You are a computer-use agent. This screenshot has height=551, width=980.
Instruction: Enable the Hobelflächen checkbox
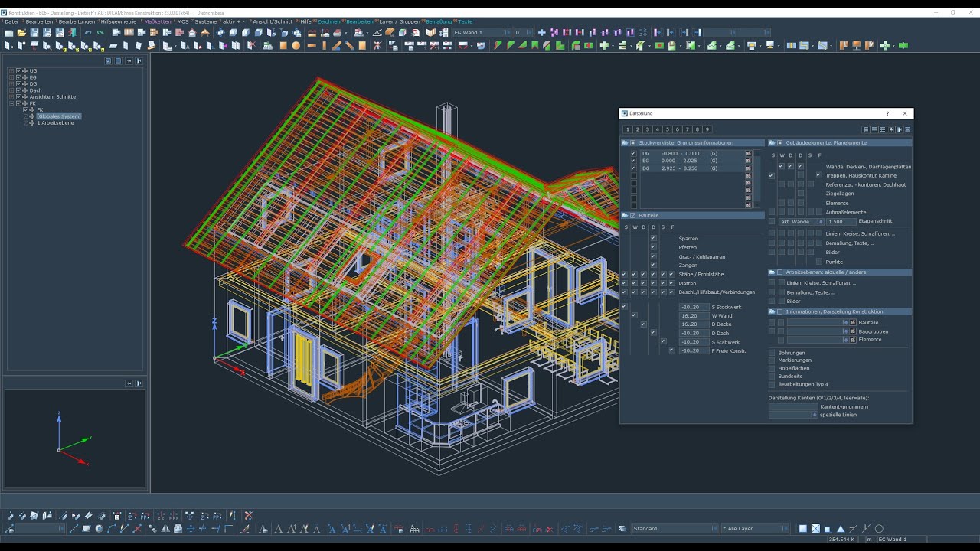772,368
